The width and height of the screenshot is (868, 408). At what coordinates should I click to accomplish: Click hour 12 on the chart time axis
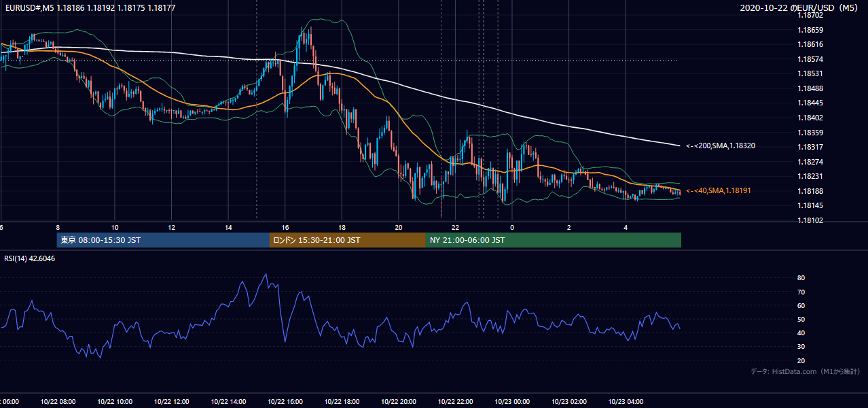point(171,227)
